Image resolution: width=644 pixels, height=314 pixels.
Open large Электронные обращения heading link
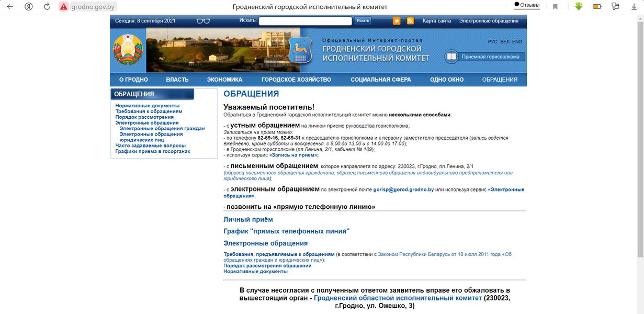(x=266, y=243)
